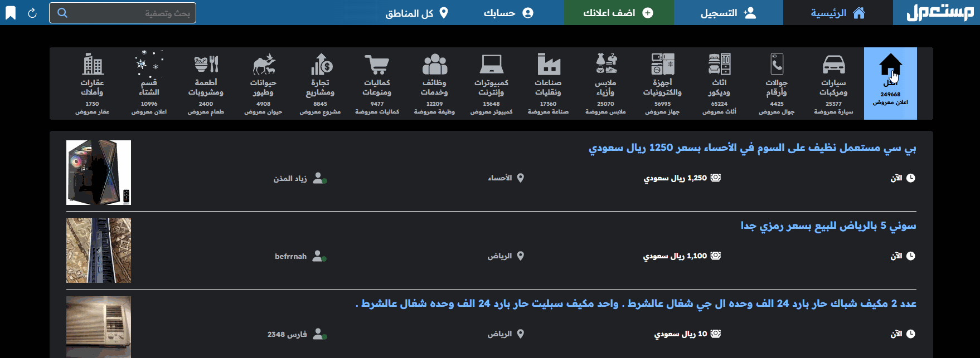980x358 pixels.
Task: Select كمبيوترات وإنترنت computers category
Action: pos(491,84)
